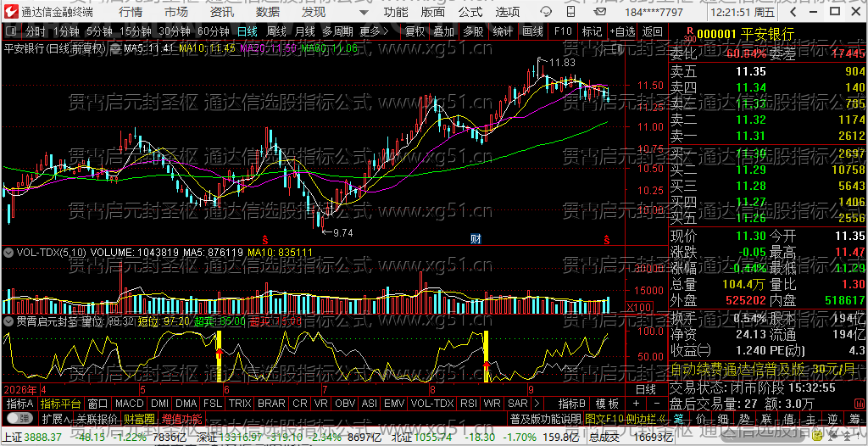Select the 指标平台 tab
The height and width of the screenshot is (446, 868).
point(61,404)
